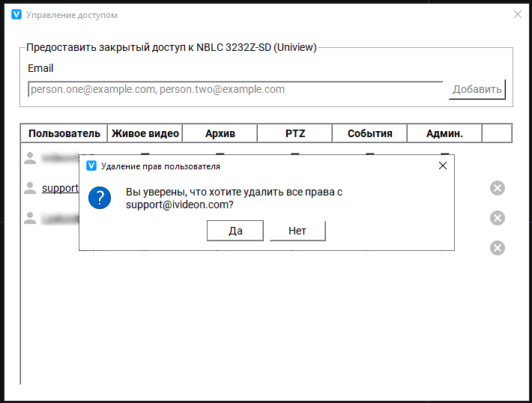The height and width of the screenshot is (403, 532).
Task: Click the Ivideon logo in main title bar
Action: tap(16, 14)
